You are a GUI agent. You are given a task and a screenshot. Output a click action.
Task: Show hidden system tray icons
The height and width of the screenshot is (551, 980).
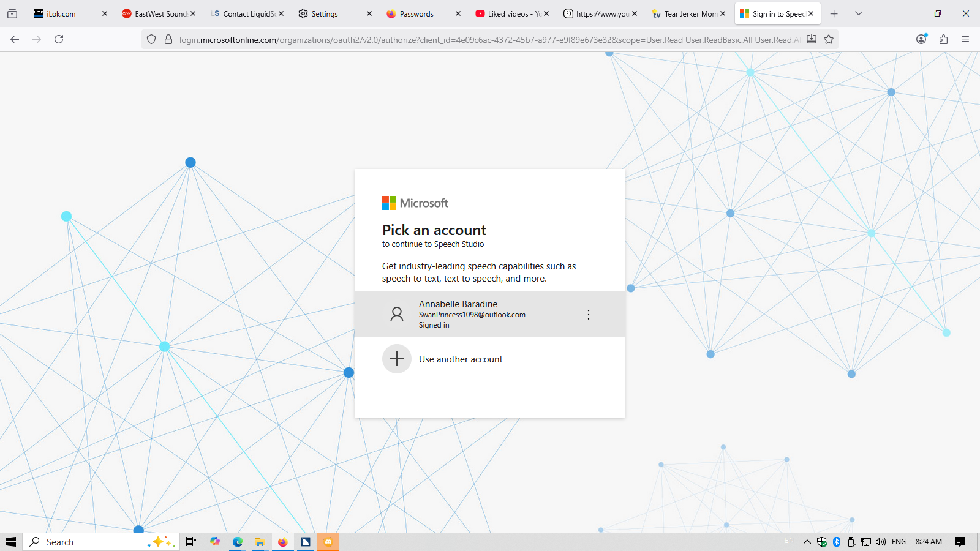(807, 542)
